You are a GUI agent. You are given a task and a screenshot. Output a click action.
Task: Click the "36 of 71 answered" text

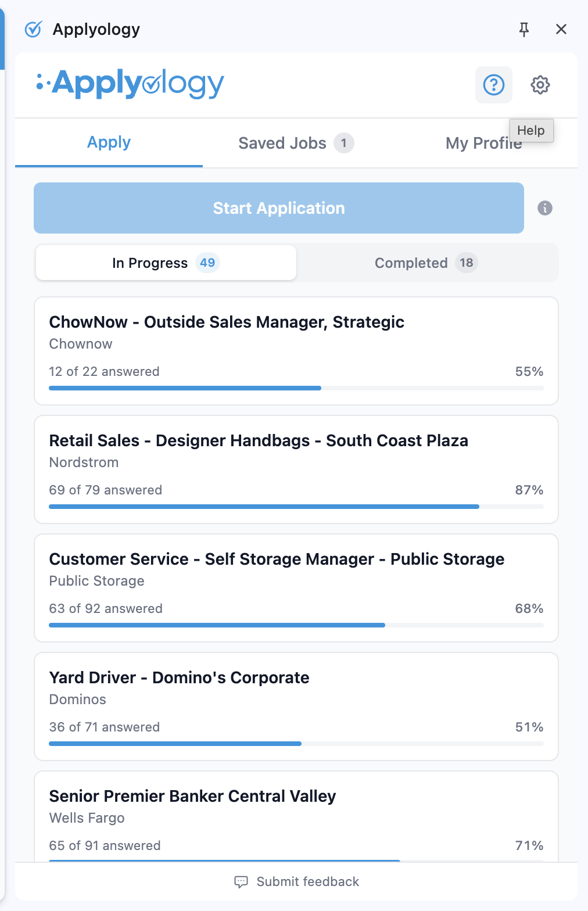click(105, 727)
